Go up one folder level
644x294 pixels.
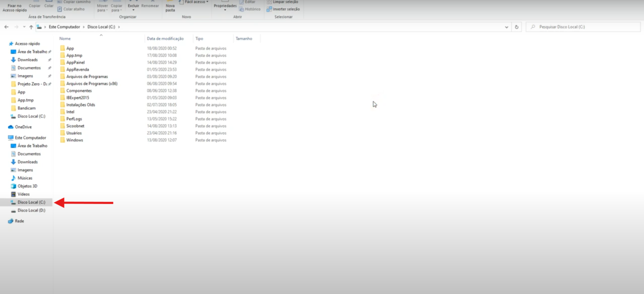point(31,27)
